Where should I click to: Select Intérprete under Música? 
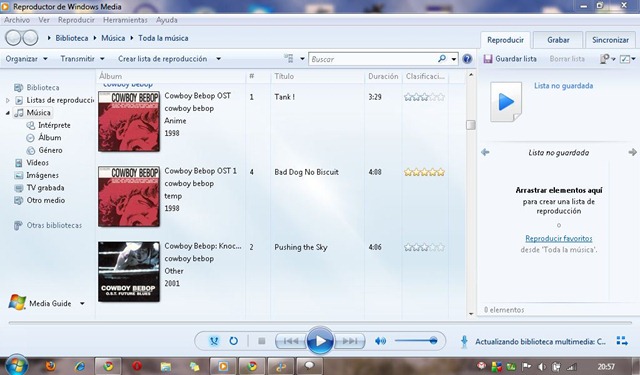[x=48, y=125]
